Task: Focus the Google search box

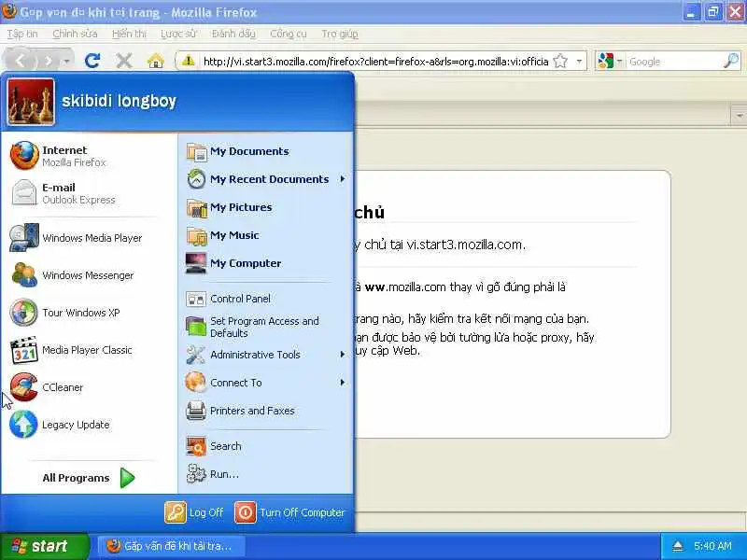Action: (673, 62)
